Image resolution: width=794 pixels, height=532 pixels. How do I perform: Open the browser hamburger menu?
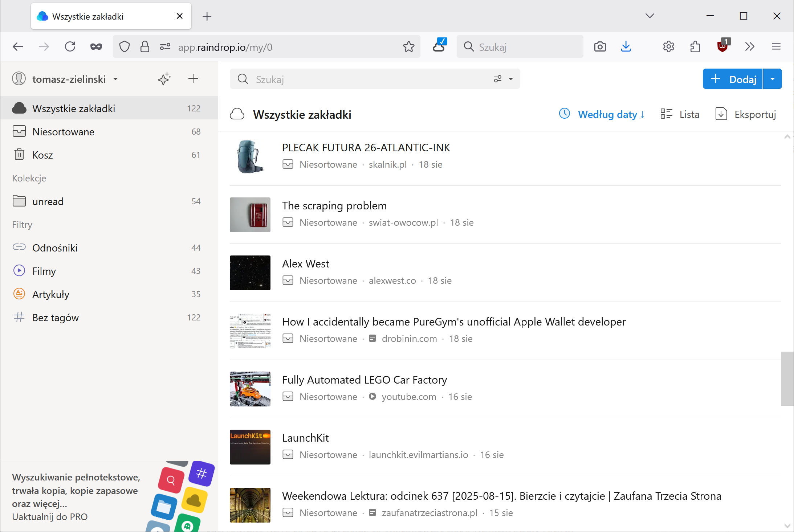776,46
